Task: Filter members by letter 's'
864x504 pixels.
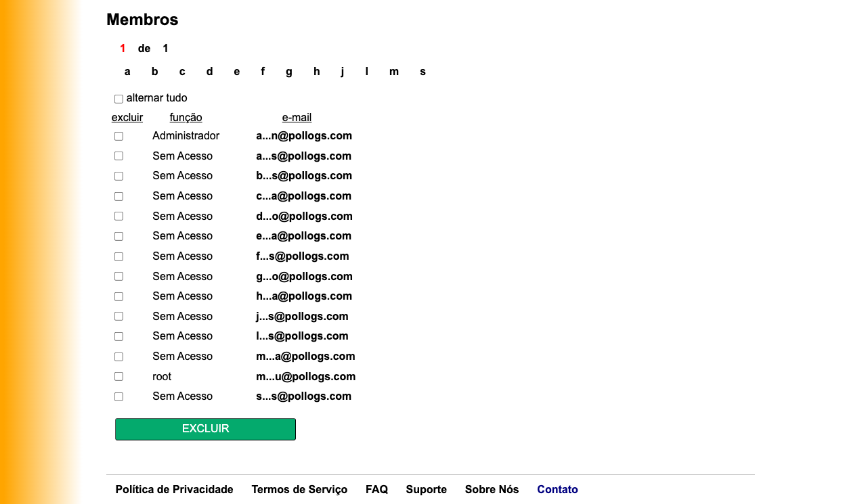Action: (x=423, y=72)
